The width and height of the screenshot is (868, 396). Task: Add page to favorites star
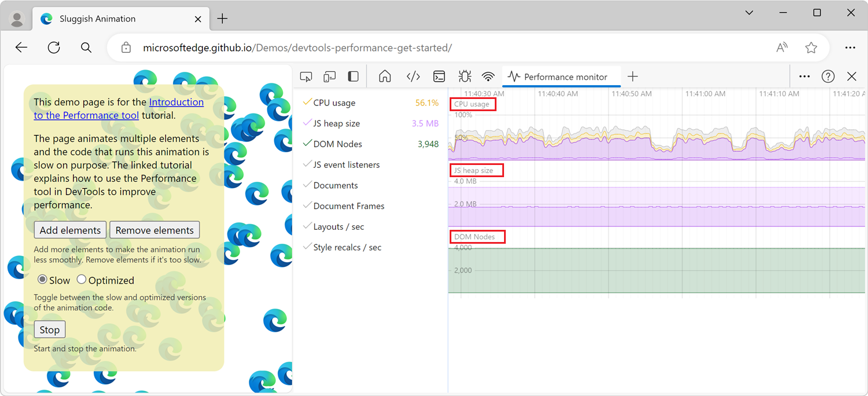[x=811, y=47]
